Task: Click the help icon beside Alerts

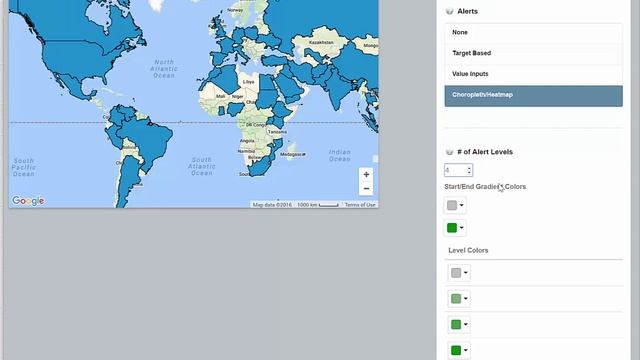Action: (449, 11)
